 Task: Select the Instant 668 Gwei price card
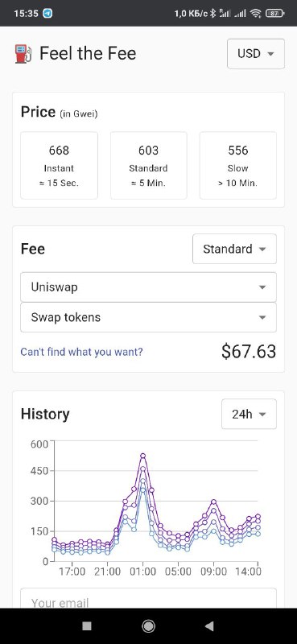[x=59, y=166]
